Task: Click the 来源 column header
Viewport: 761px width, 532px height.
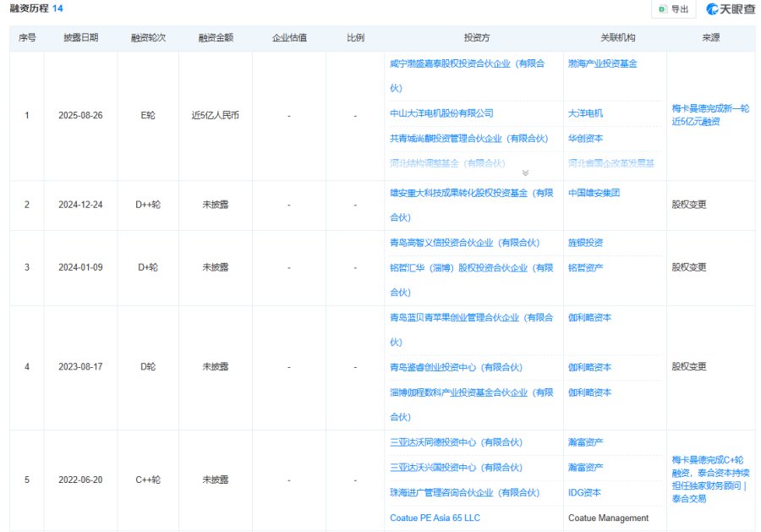Action: (710, 38)
